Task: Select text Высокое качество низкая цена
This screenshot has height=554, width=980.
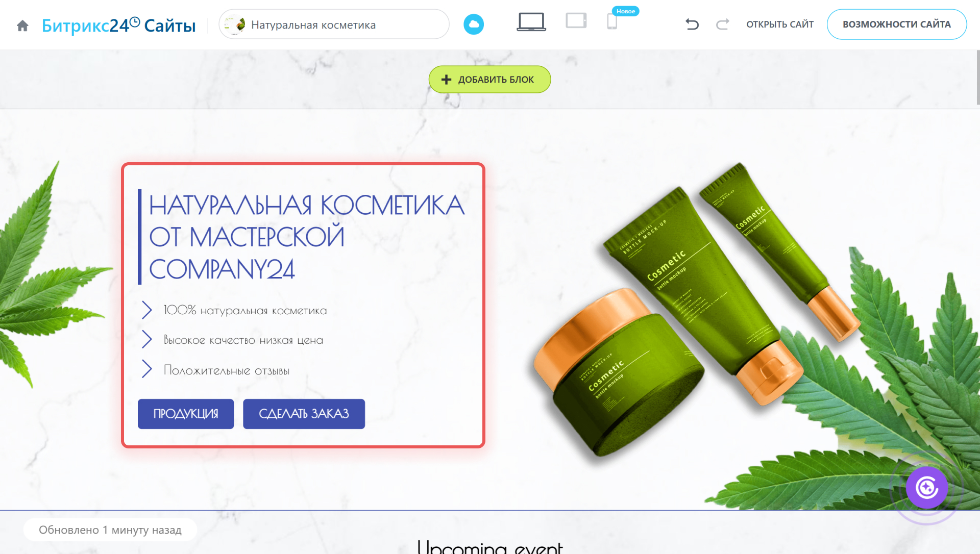Action: click(x=243, y=340)
